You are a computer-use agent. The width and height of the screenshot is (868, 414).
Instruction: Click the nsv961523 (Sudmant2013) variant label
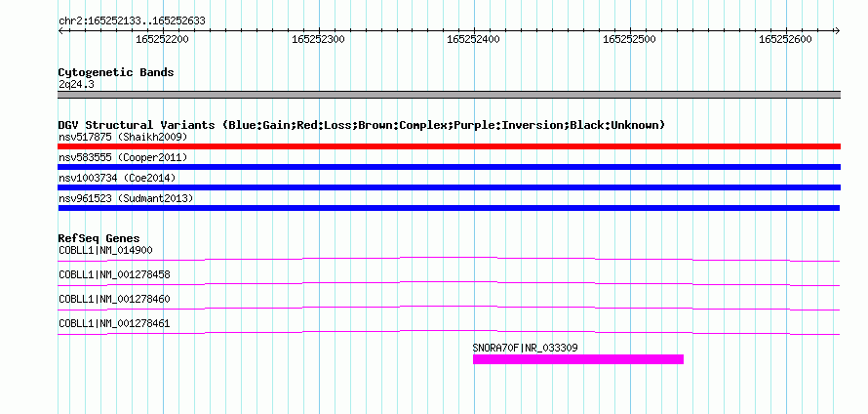coord(126,198)
